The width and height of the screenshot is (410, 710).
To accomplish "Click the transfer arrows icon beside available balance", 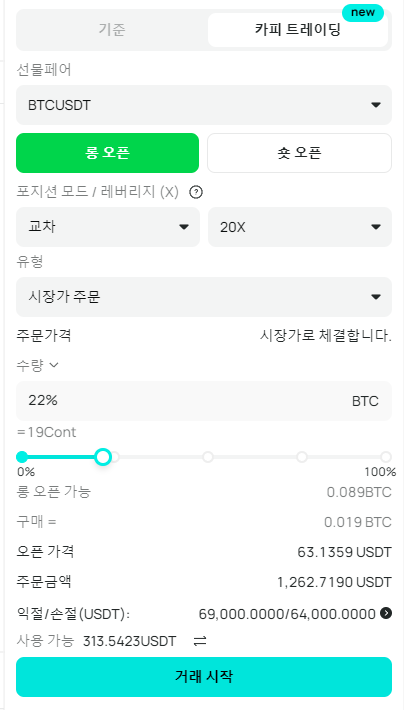I will coord(200,641).
